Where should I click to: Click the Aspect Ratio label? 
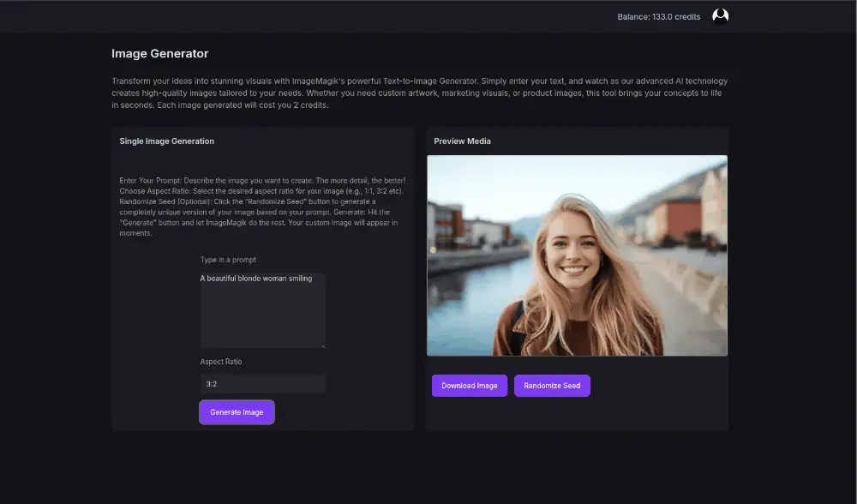pyautogui.click(x=221, y=363)
